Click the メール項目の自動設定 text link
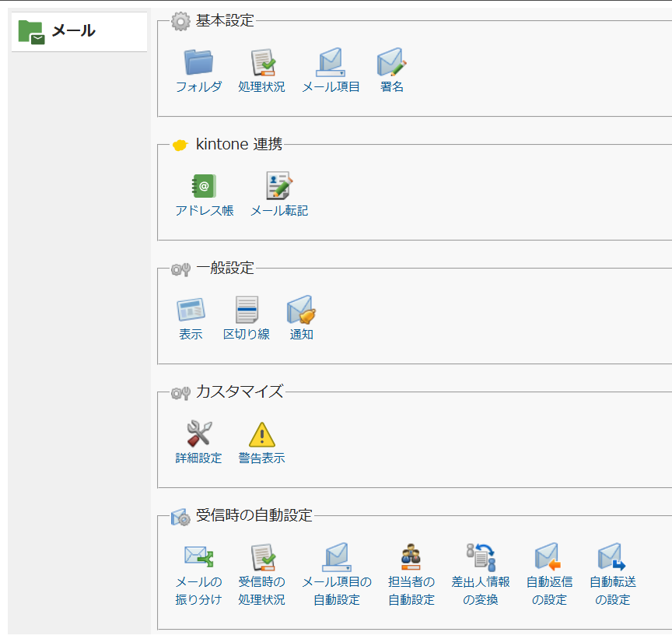The height and width of the screenshot is (639, 672). point(337,591)
